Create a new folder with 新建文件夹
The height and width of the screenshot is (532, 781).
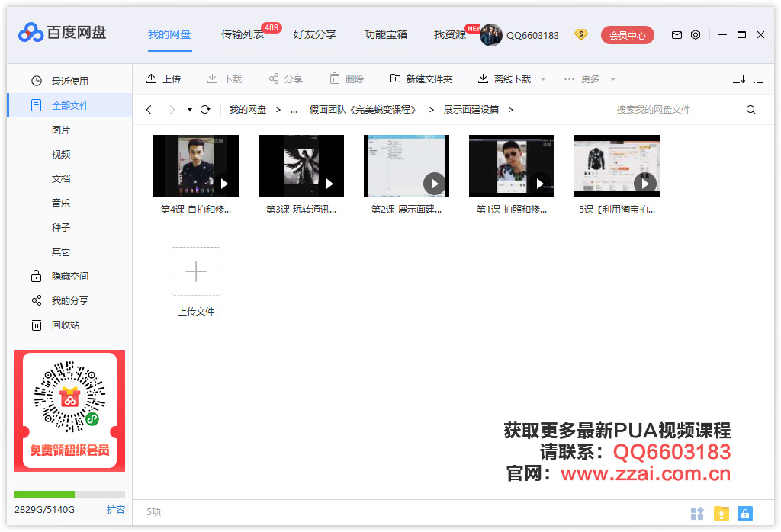421,79
